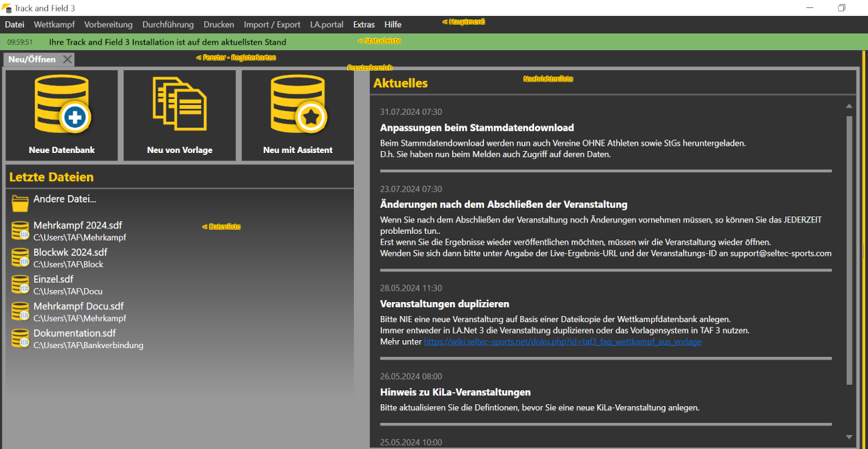The height and width of the screenshot is (449, 868).
Task: Open the LA.portal menu
Action: tap(327, 25)
